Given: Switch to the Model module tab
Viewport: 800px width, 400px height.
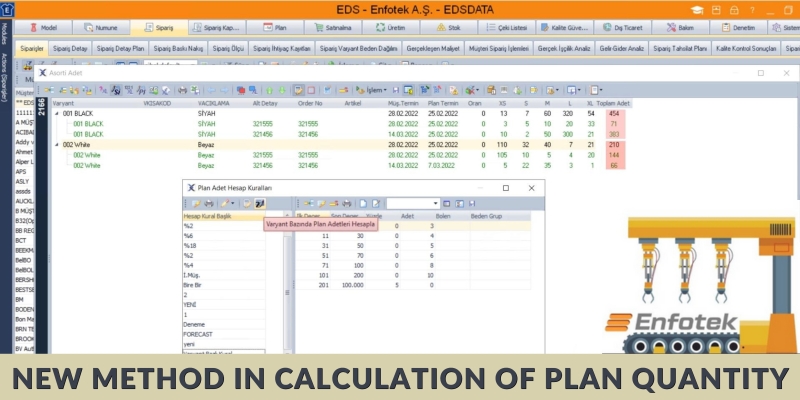Looking at the screenshot, I should coord(43,28).
